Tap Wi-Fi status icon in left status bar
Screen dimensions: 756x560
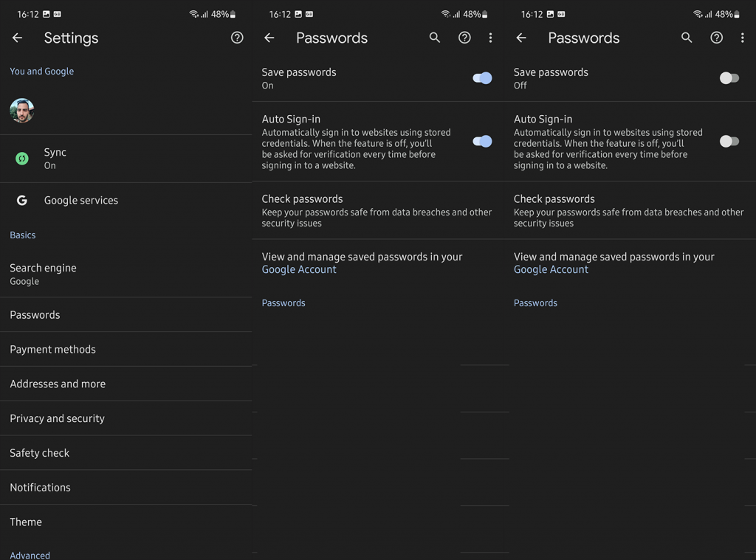click(193, 14)
